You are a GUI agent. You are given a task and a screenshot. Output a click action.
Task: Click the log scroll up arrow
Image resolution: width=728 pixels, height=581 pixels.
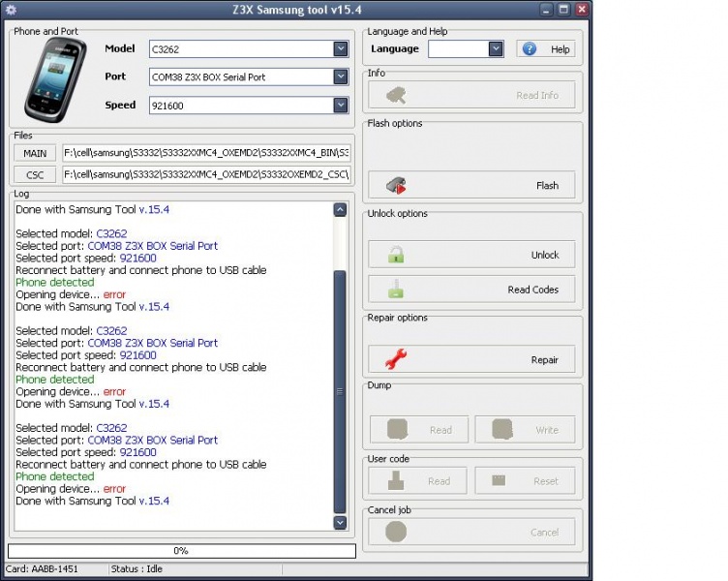[340, 210]
